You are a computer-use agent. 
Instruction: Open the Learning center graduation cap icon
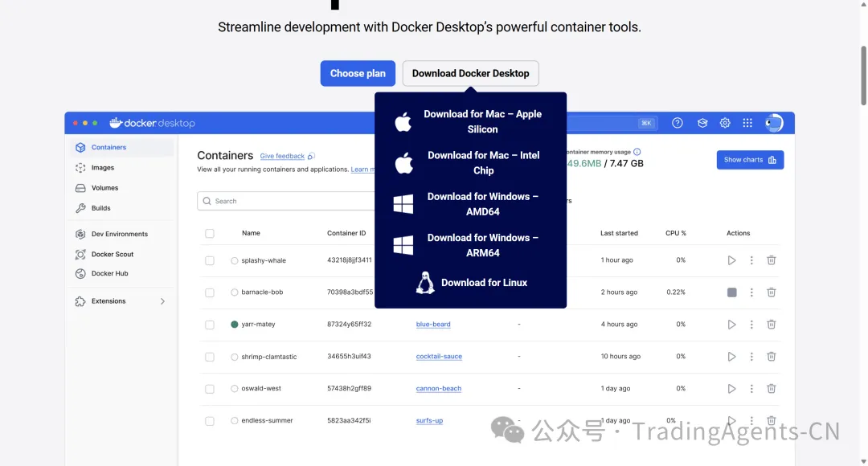tap(702, 123)
